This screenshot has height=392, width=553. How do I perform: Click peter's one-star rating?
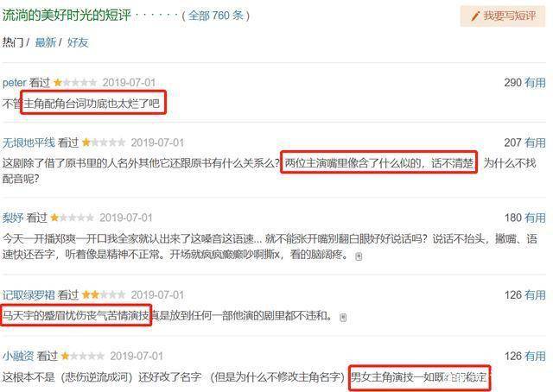tap(75, 83)
